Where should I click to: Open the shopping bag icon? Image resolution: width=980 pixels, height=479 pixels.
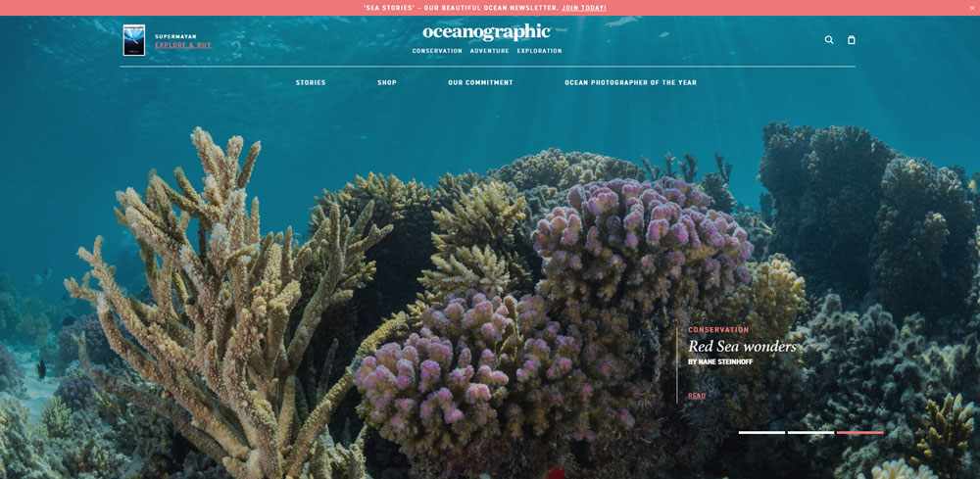(x=852, y=39)
